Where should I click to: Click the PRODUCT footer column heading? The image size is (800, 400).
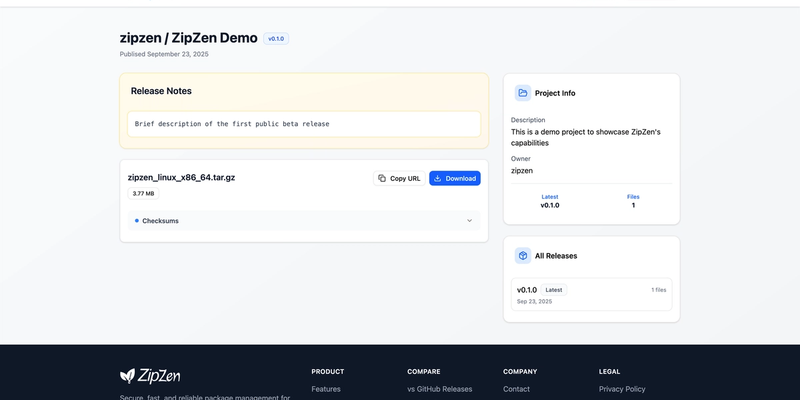click(x=328, y=371)
